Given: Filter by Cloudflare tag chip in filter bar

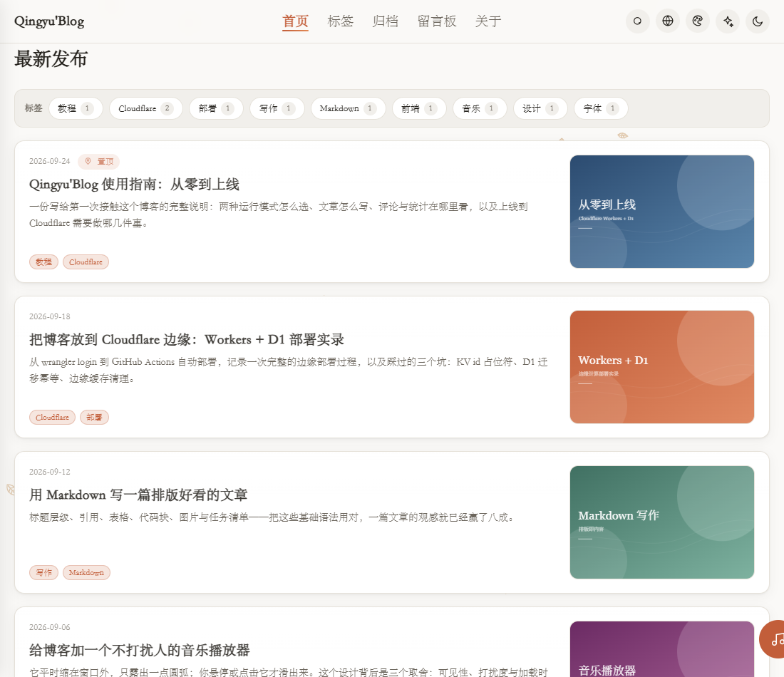Looking at the screenshot, I should point(146,108).
